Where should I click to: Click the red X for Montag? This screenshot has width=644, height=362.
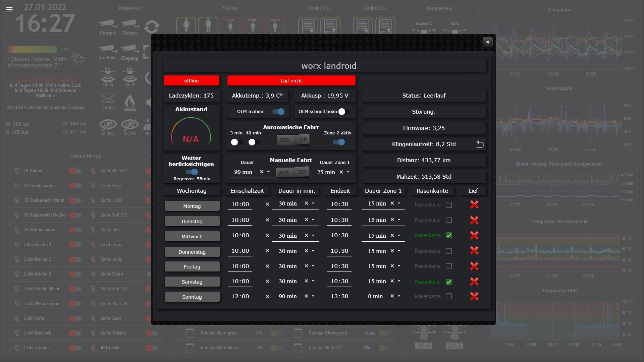click(x=474, y=204)
